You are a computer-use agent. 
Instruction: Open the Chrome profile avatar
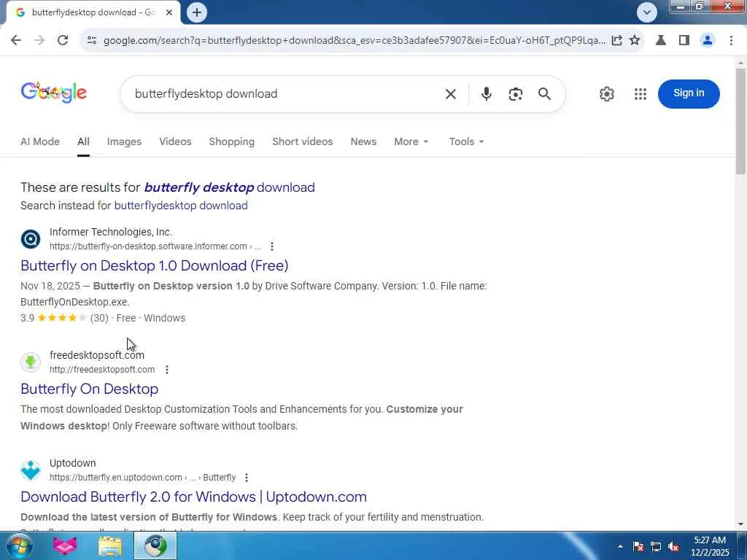(x=708, y=41)
